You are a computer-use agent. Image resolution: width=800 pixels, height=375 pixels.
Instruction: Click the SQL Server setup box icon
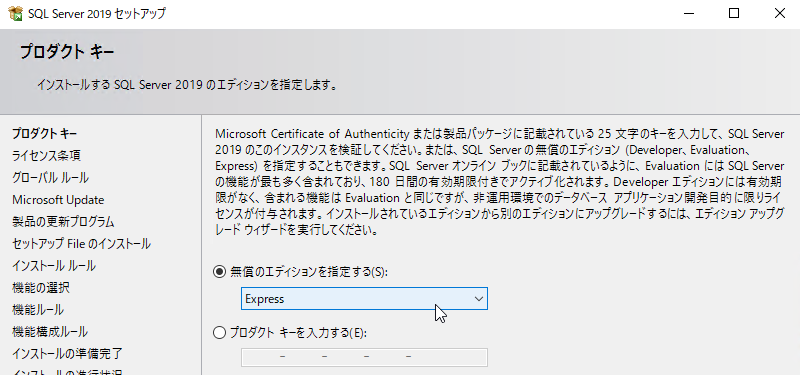(16, 13)
